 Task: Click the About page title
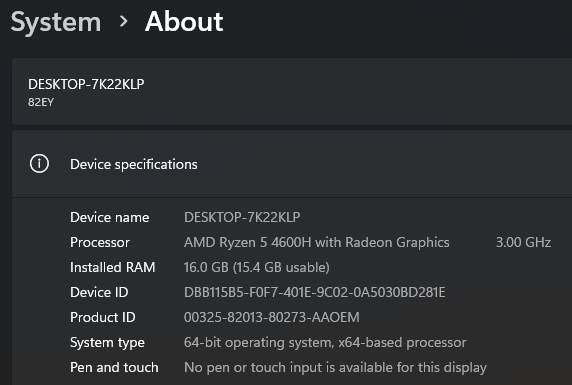pyautogui.click(x=184, y=22)
